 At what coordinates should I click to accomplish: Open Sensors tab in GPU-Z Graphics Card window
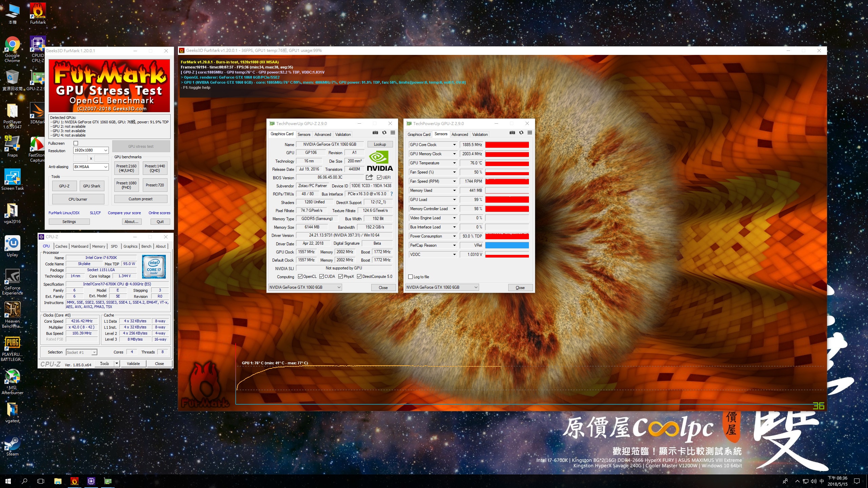click(x=304, y=135)
